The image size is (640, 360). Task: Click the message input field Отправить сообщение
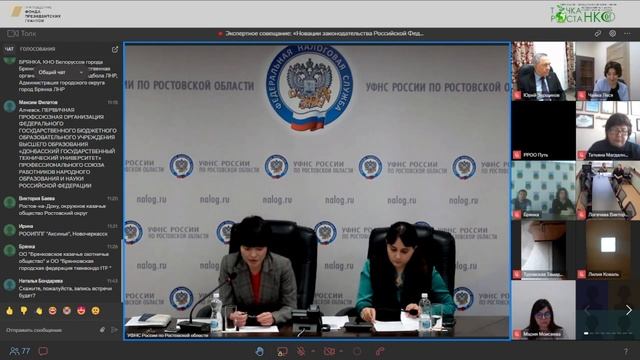point(51,330)
